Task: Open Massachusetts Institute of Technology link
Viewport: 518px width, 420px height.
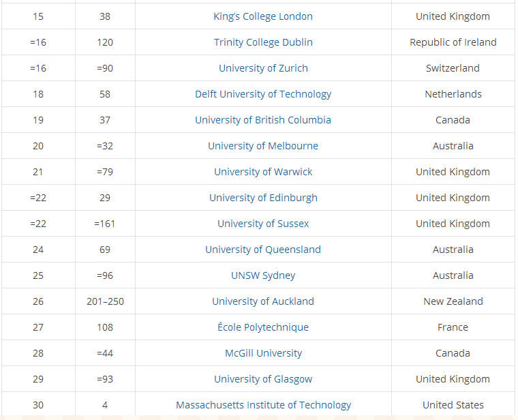Action: (x=263, y=405)
